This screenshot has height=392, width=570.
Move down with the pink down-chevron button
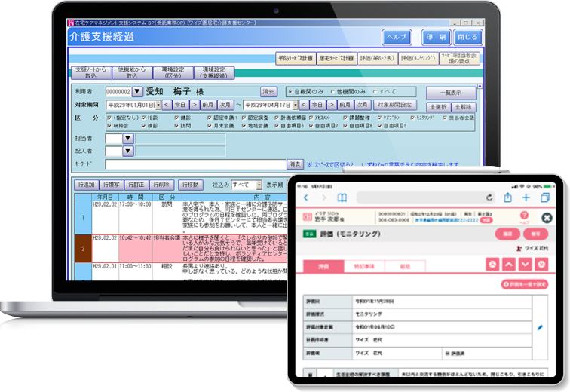pyautogui.click(x=526, y=264)
